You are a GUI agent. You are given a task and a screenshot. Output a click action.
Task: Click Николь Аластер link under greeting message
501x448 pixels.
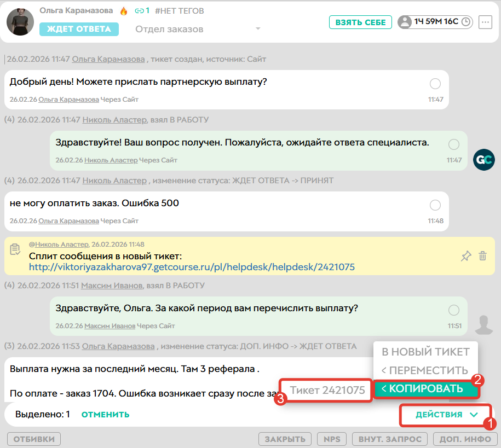(x=111, y=160)
